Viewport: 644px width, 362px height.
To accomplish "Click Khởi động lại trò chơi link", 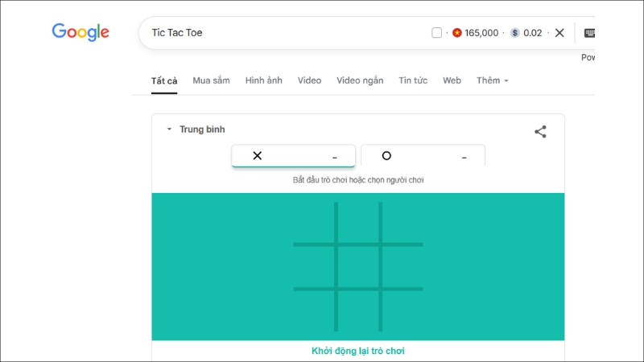I will coord(358,351).
